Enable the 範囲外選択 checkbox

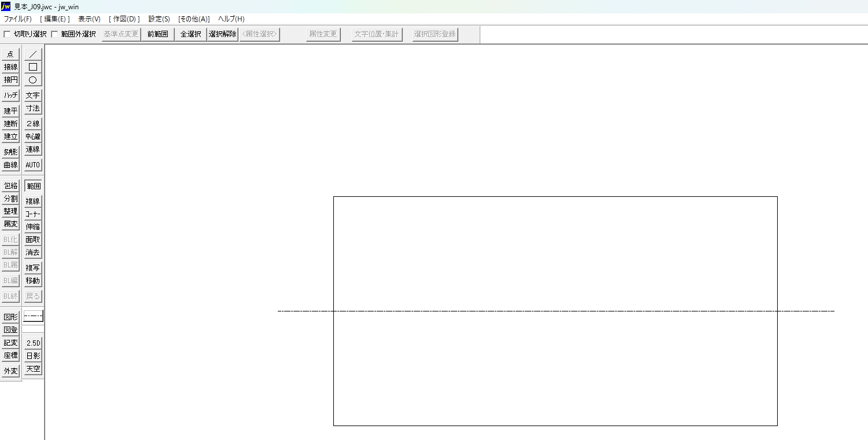(54, 34)
